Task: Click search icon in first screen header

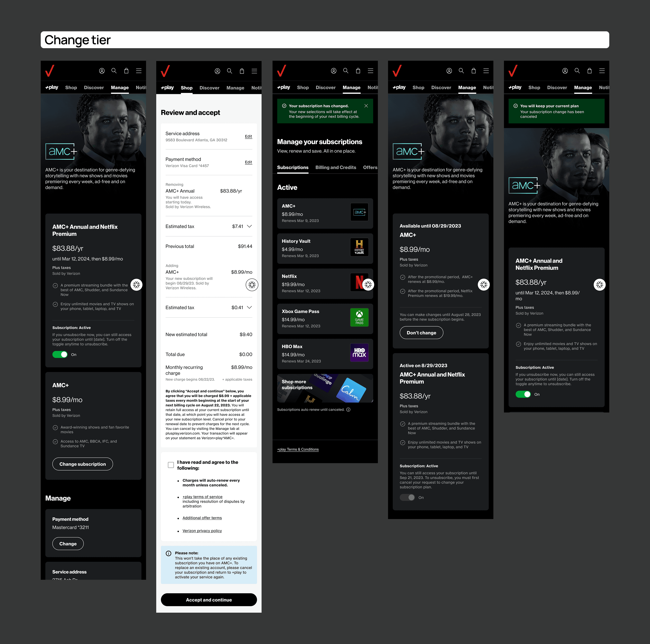Action: point(114,71)
